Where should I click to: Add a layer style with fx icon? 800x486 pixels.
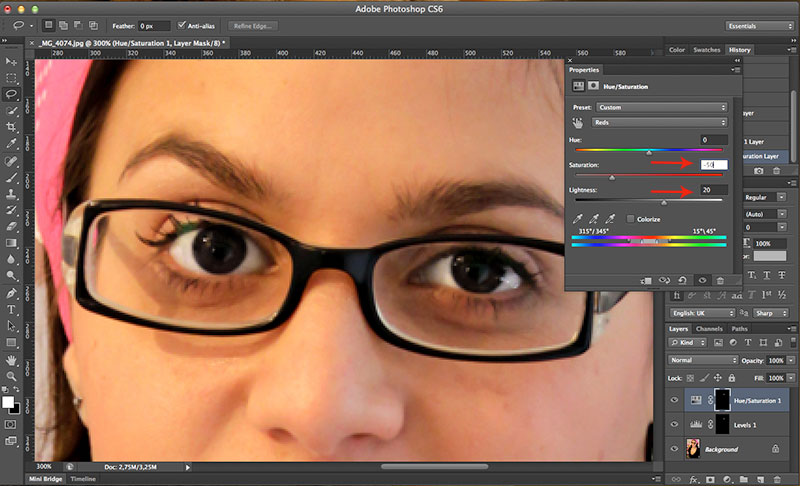tap(696, 479)
